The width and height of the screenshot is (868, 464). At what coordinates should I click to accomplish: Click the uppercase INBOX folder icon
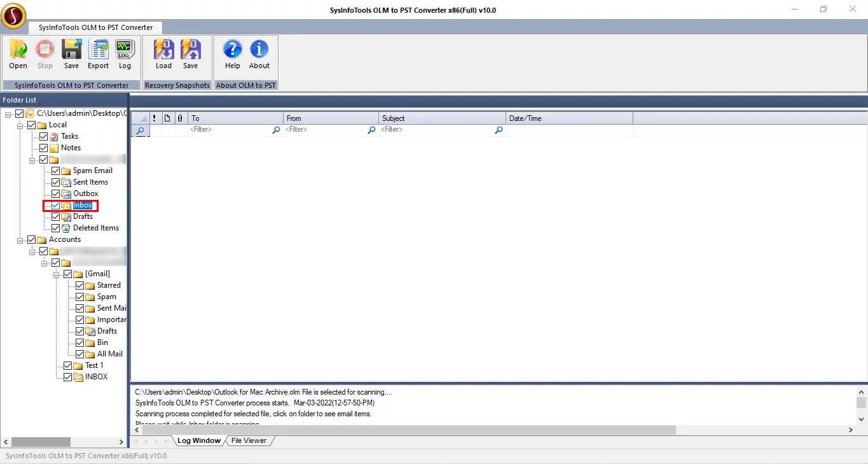pos(78,377)
